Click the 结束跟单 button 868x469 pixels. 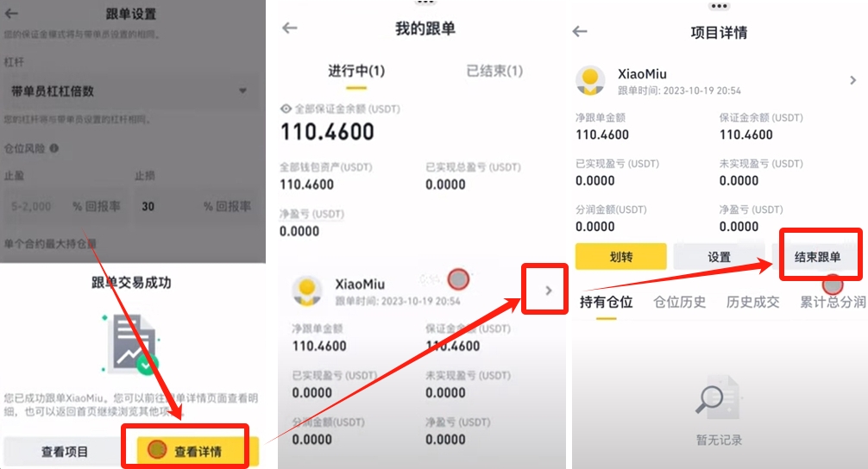tap(818, 257)
